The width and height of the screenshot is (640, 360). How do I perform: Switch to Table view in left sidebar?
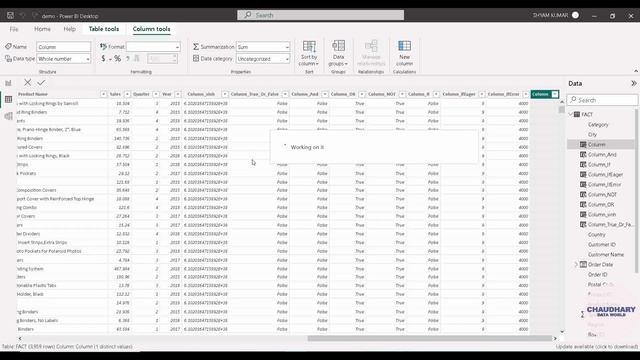(x=8, y=100)
